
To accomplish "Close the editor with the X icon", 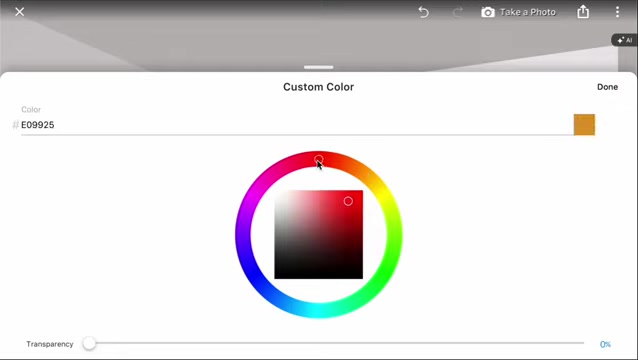I will click(x=20, y=12).
